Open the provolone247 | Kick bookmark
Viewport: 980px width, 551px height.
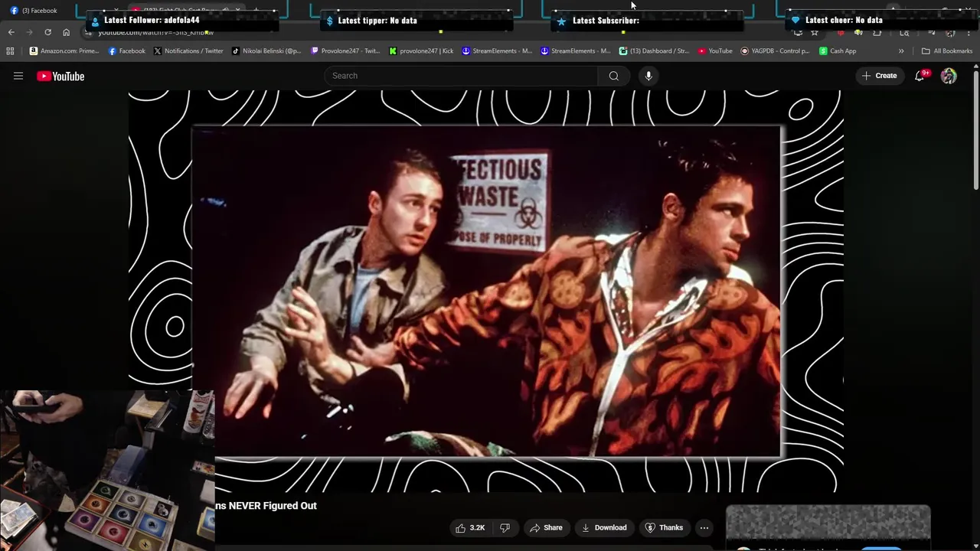pos(421,51)
